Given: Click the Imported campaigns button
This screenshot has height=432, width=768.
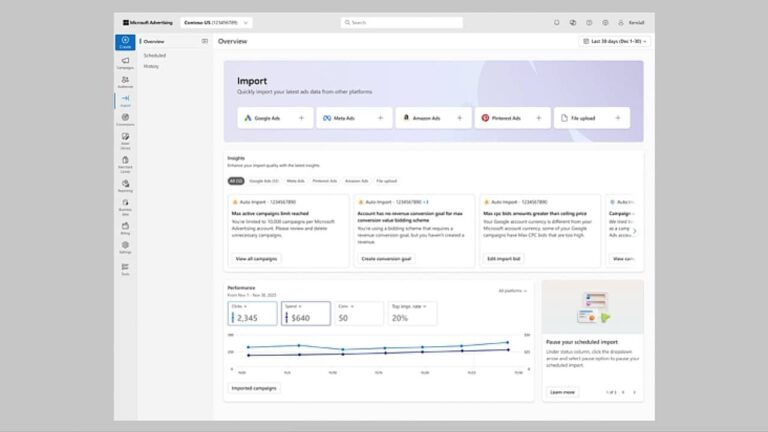Looking at the screenshot, I should [x=254, y=388].
